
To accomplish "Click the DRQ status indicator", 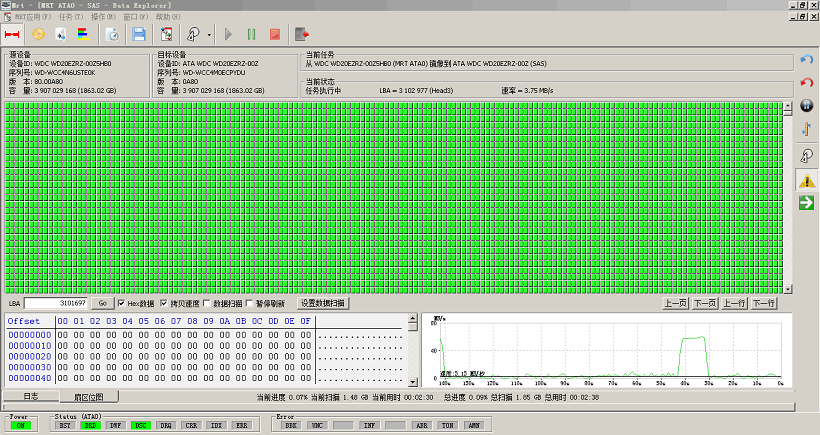I will [166, 426].
